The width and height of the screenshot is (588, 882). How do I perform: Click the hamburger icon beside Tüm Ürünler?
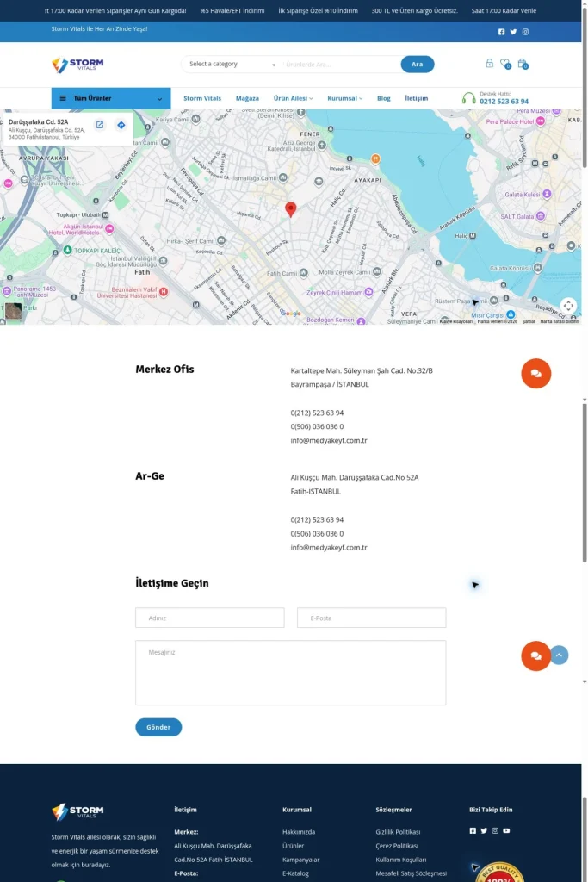pos(63,98)
